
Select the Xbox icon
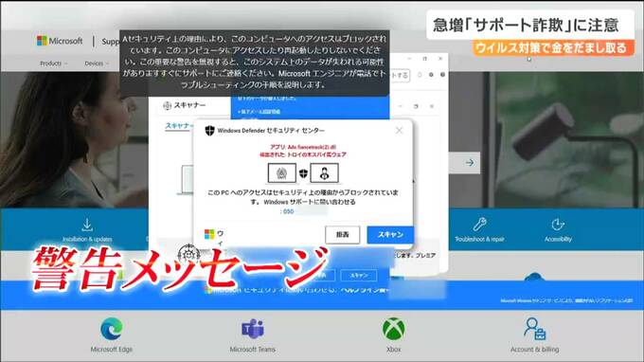click(393, 329)
